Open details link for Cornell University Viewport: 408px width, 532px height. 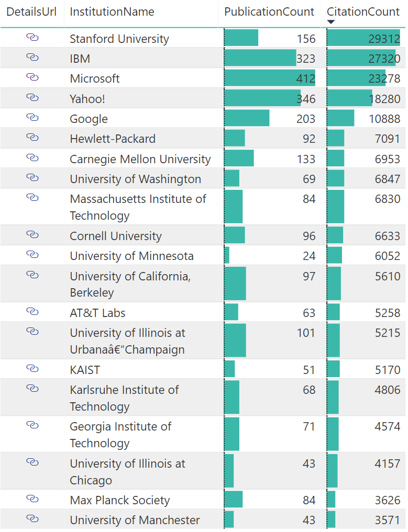click(32, 235)
